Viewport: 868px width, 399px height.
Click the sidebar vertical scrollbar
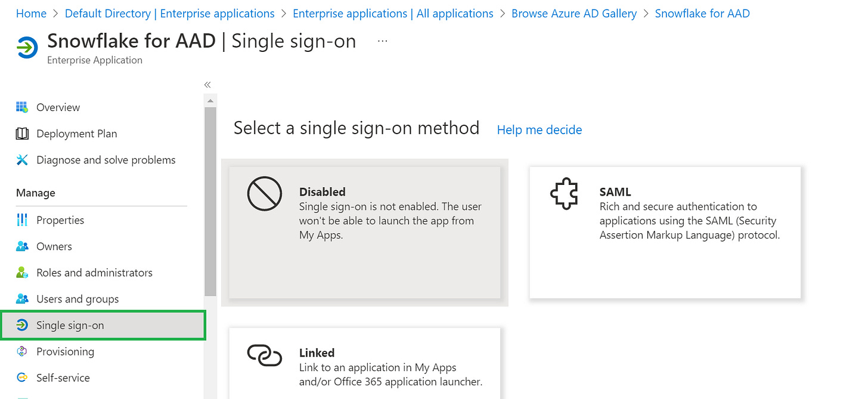[210, 202]
